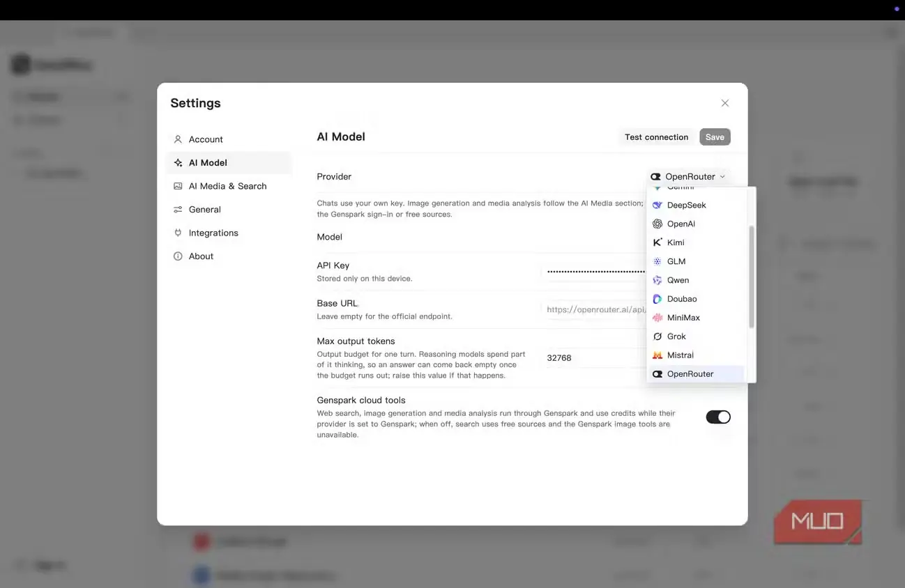
Task: Show the About settings section
Action: 229,256
